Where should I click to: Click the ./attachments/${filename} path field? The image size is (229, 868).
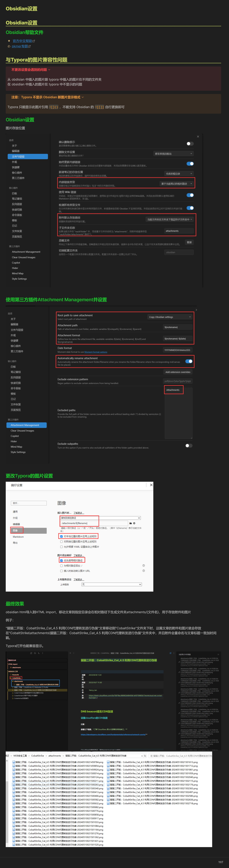coord(94,523)
